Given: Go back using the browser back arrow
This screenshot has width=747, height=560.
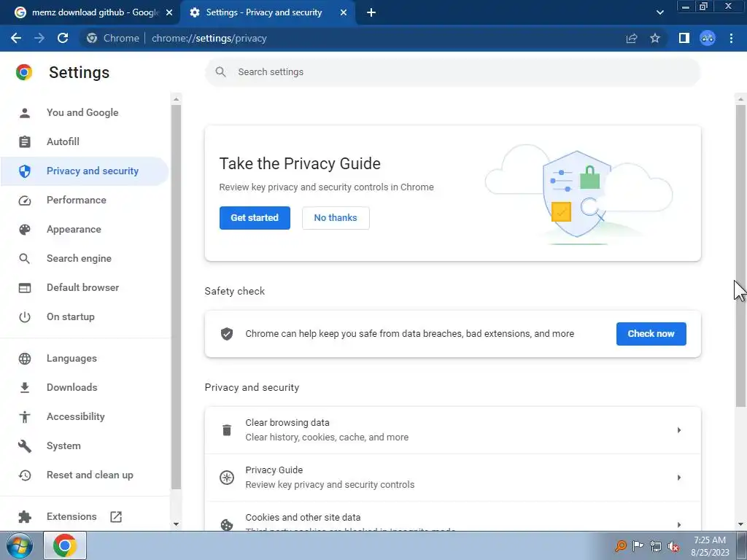Looking at the screenshot, I should click(x=16, y=38).
